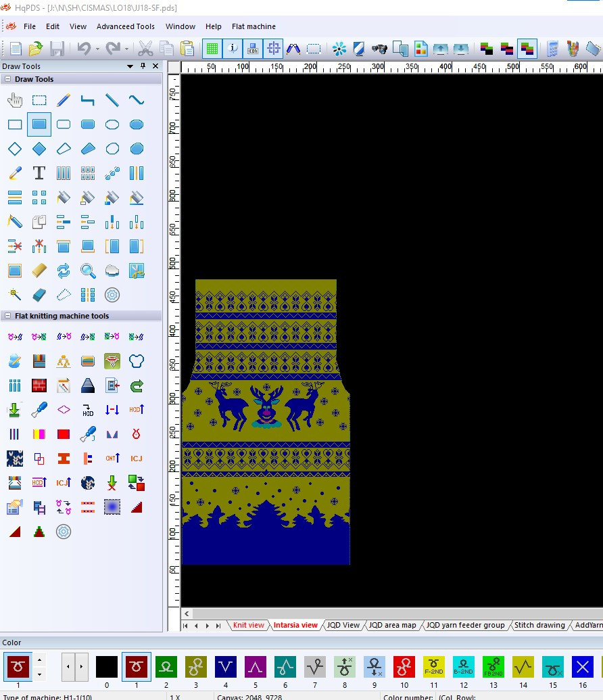
Task: Select the magnifier zoom tool
Action: pos(88,271)
